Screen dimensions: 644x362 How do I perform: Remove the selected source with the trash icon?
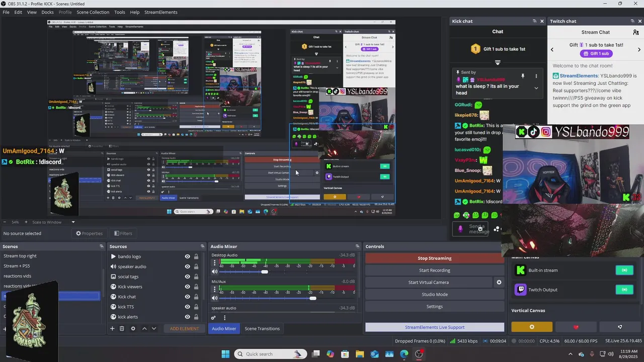122,328
